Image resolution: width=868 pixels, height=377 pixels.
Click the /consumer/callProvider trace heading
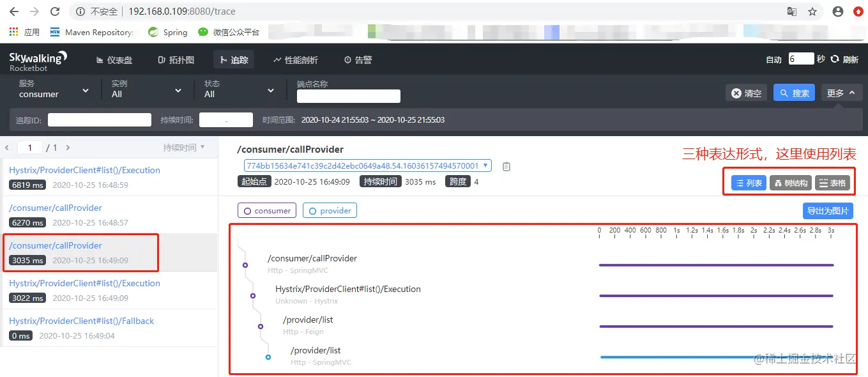[x=290, y=150]
